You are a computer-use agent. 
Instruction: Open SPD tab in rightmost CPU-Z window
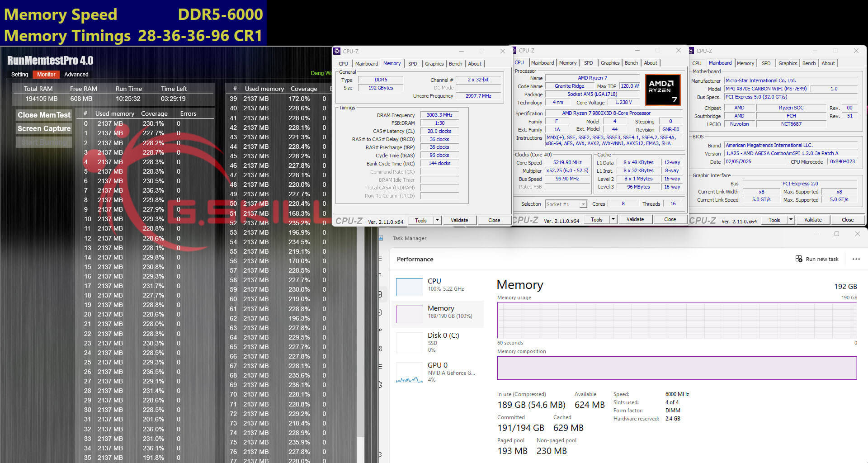pyautogui.click(x=766, y=63)
